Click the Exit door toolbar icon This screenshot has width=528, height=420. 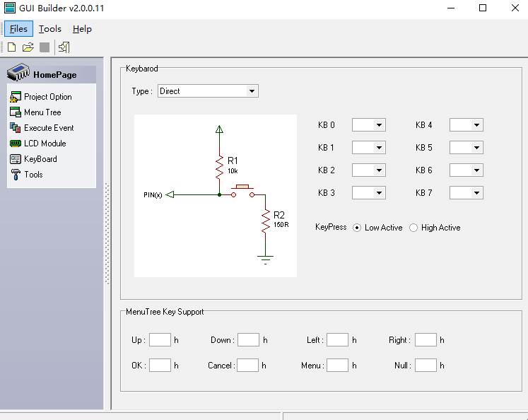click(64, 47)
